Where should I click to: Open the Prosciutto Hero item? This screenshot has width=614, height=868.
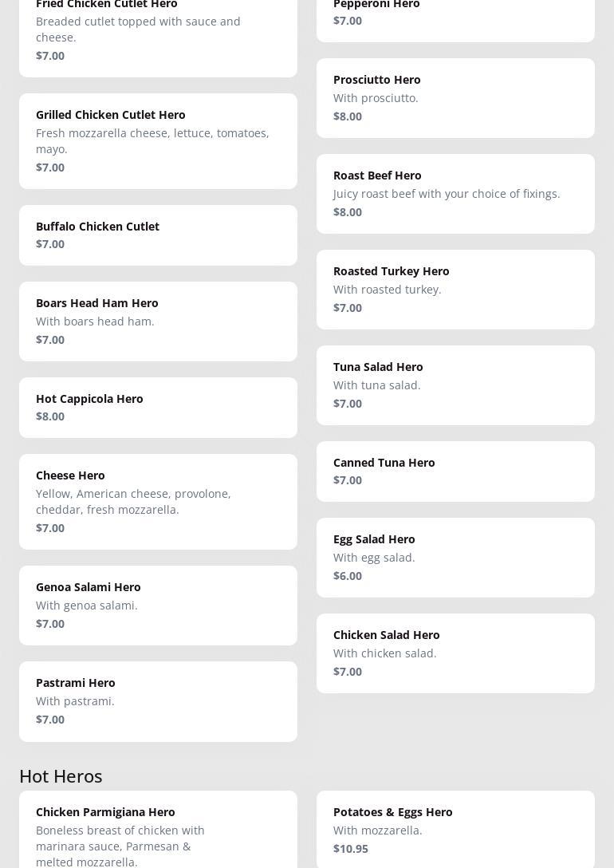455,98
